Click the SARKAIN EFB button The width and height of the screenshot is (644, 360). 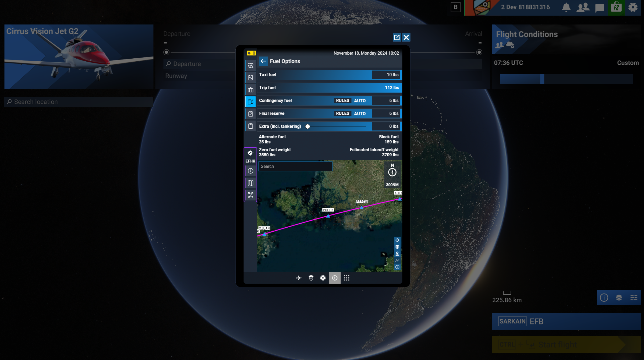[566, 321]
